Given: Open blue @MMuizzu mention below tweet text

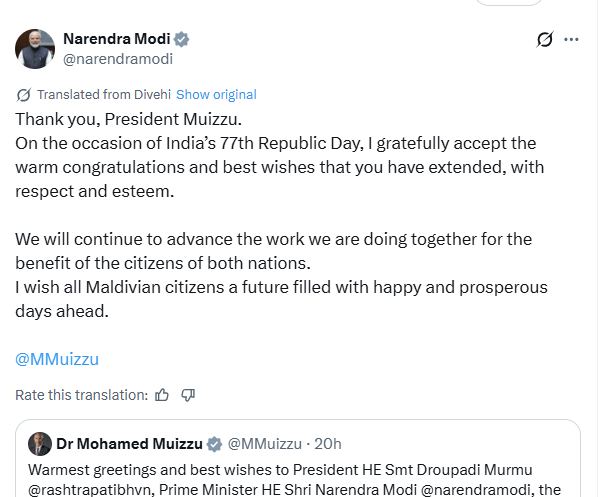Looking at the screenshot, I should pyautogui.click(x=57, y=359).
